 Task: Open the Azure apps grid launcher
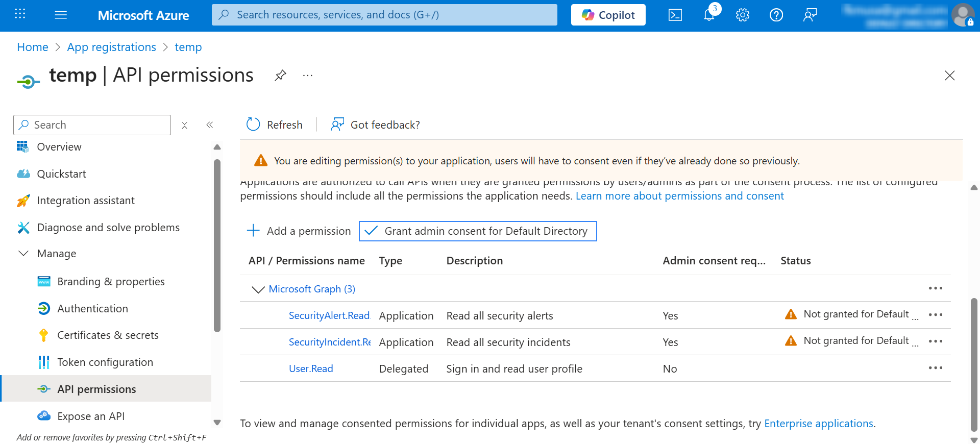(20, 14)
